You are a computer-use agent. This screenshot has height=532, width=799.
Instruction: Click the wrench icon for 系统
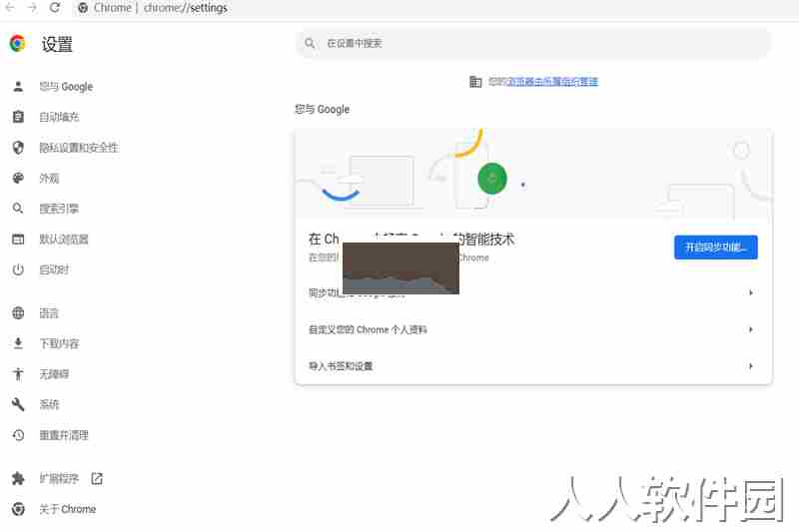point(18,404)
